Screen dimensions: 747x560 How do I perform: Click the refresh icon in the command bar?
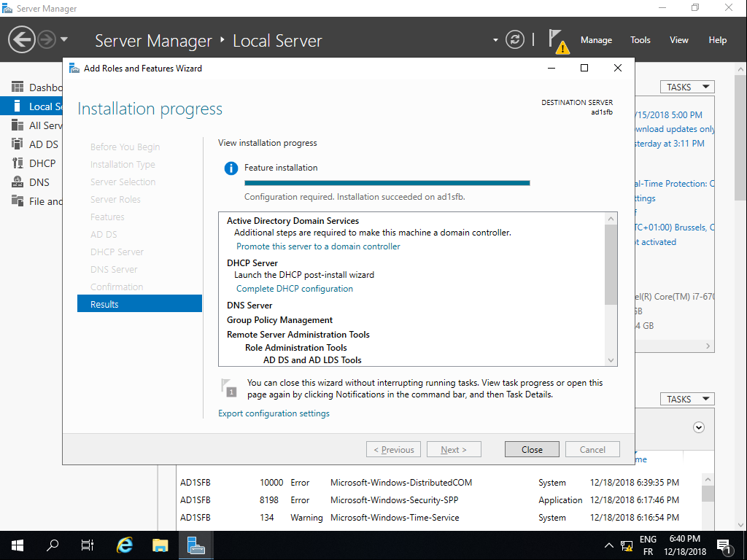tap(515, 39)
